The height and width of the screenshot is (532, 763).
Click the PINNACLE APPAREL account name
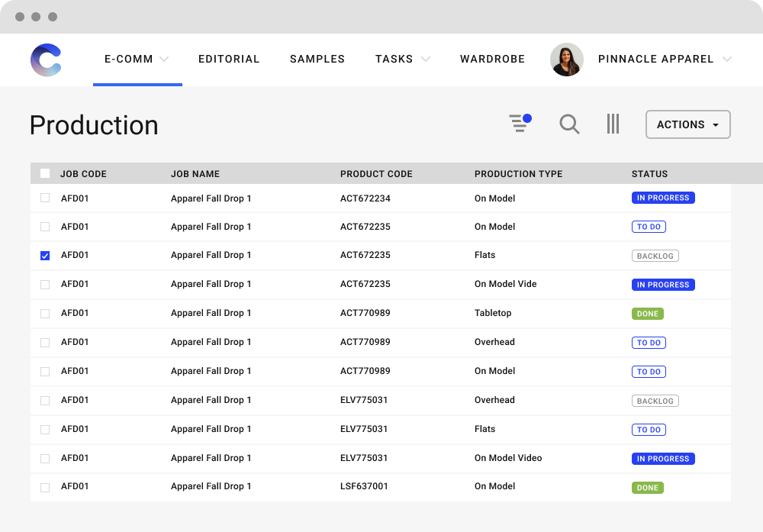[656, 59]
